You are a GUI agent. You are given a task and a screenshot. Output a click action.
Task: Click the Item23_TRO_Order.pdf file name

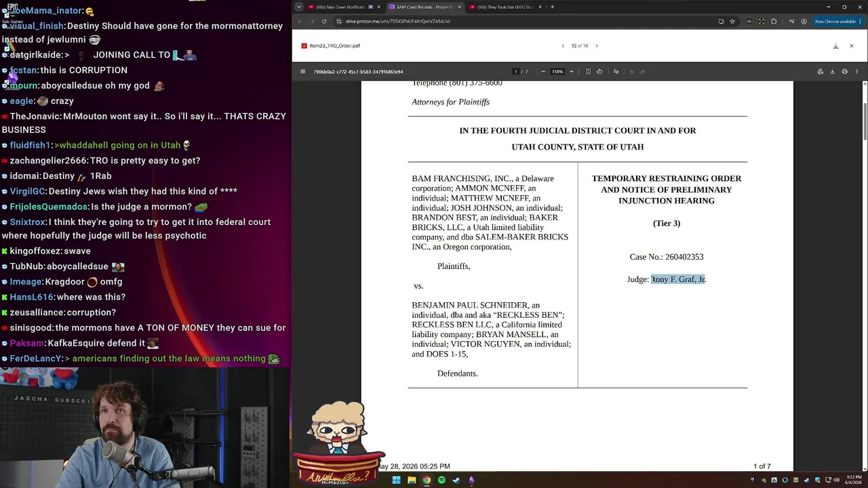(334, 46)
